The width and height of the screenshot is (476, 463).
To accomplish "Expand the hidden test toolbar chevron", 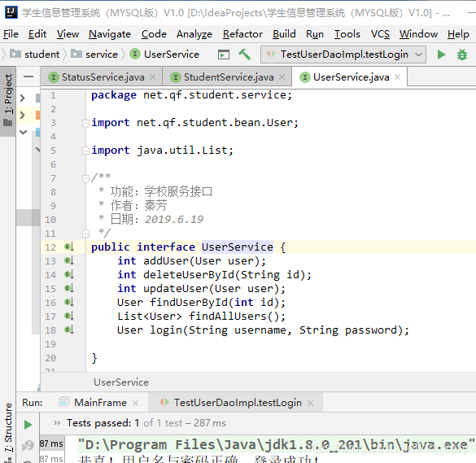I will pyautogui.click(x=57, y=422).
